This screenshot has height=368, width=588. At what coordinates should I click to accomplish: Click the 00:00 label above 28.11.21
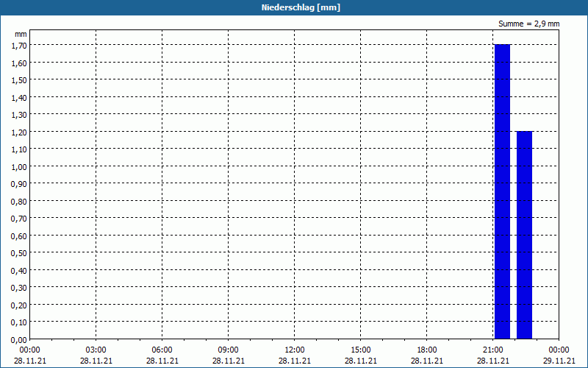[29, 350]
